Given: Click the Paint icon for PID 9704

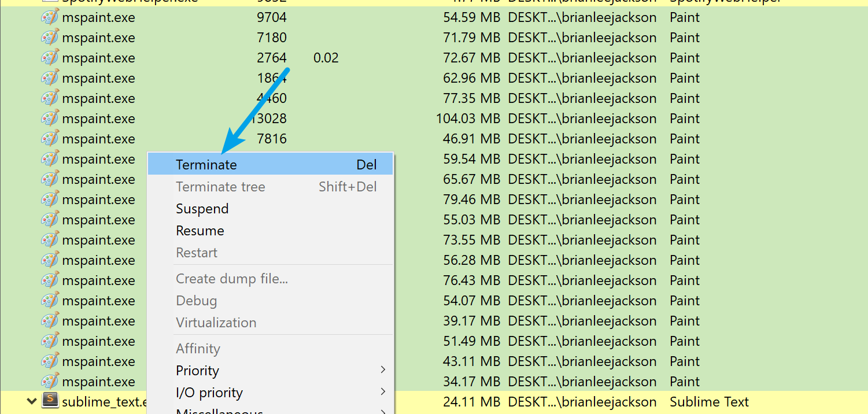Looking at the screenshot, I should [50, 17].
